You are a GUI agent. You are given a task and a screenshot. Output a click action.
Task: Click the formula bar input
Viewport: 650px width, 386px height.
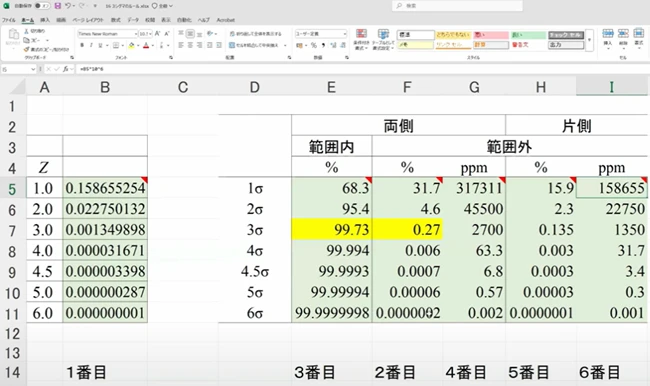tap(363, 69)
